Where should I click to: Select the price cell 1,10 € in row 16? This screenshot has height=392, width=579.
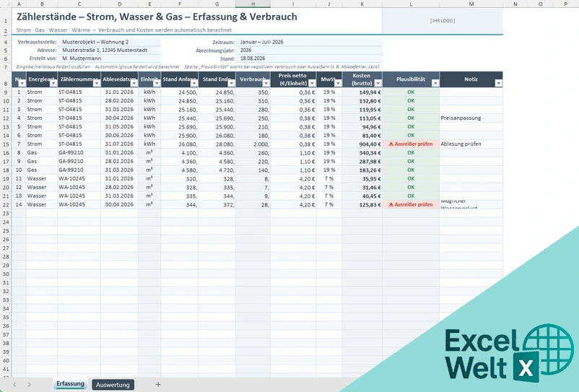[x=293, y=152]
